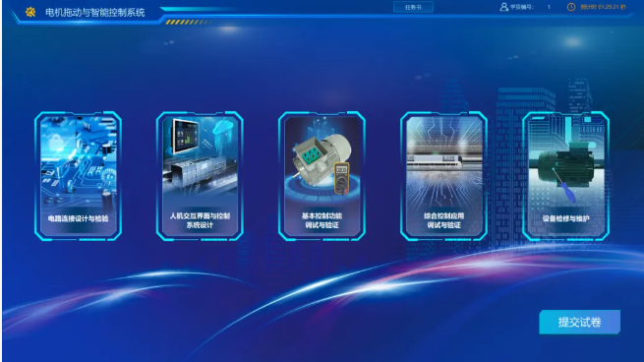
Task: Click the 电机拖动与智能控制系统 title text
Action: 94,13
